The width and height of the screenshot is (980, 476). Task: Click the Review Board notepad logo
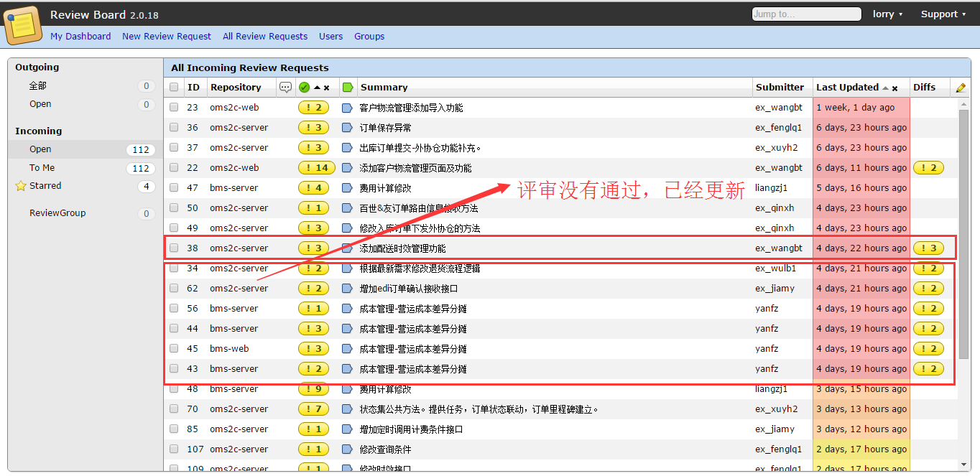click(x=22, y=24)
